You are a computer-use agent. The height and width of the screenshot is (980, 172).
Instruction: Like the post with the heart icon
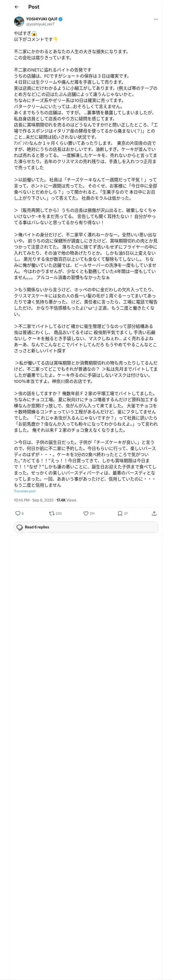86,513
